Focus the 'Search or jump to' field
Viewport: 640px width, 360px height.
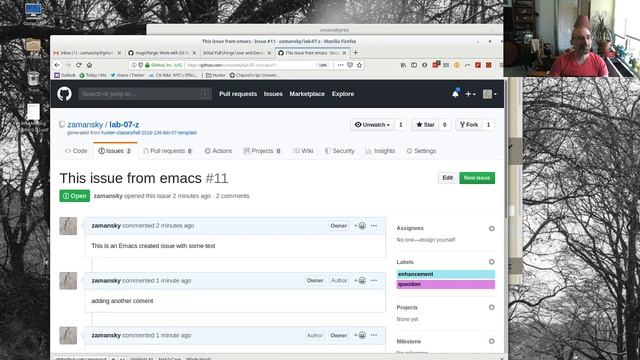[145, 94]
